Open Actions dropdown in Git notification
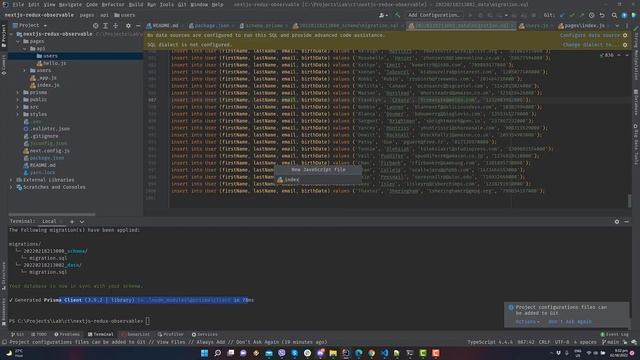Viewport: 640px width, 360px height. coord(527,322)
